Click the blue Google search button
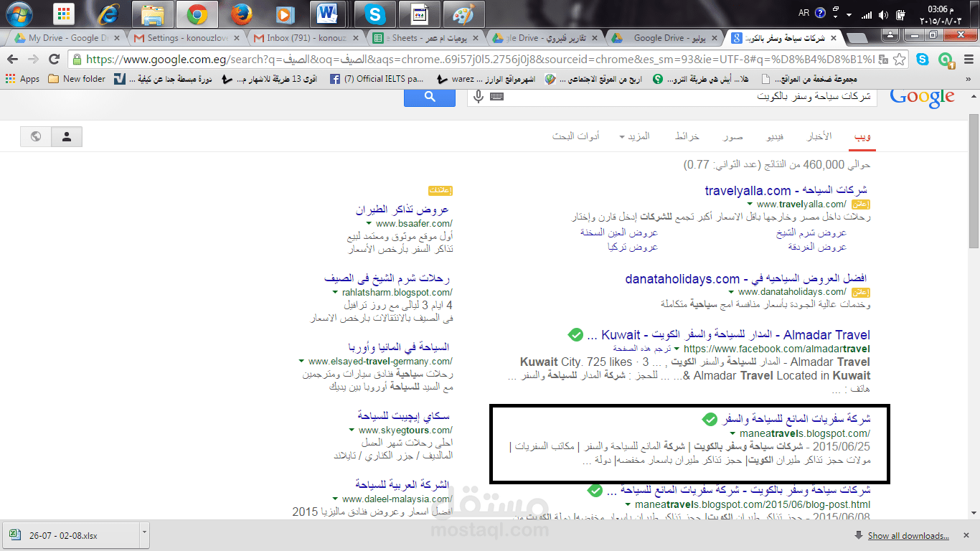This screenshot has width=980, height=551. coord(430,97)
